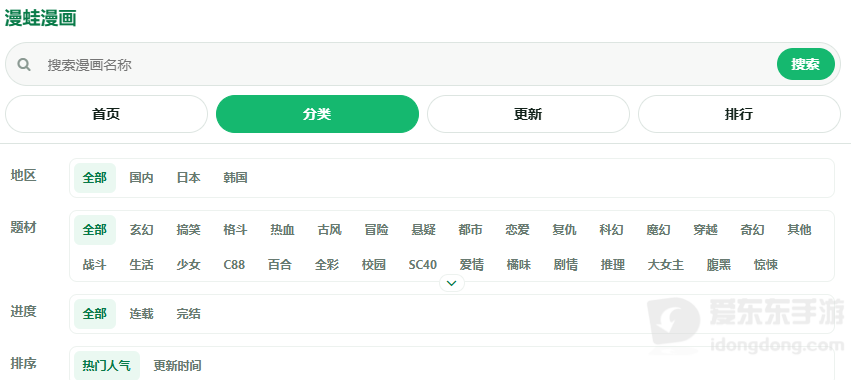Filter by 剧情 genre
Screen dimensions: 851x380
566,264
